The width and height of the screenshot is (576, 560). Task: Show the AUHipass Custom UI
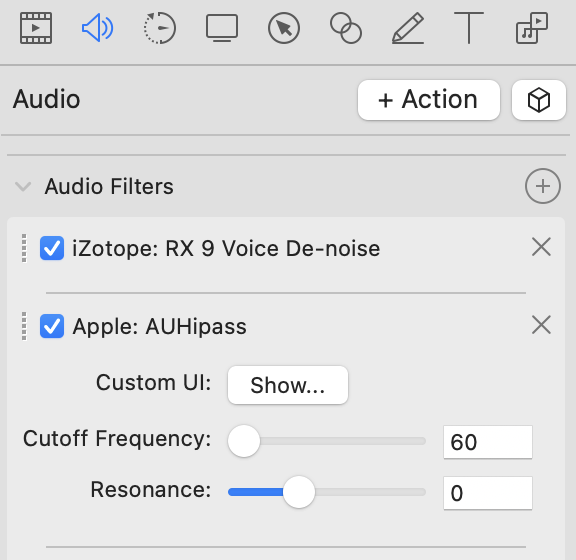[288, 385]
